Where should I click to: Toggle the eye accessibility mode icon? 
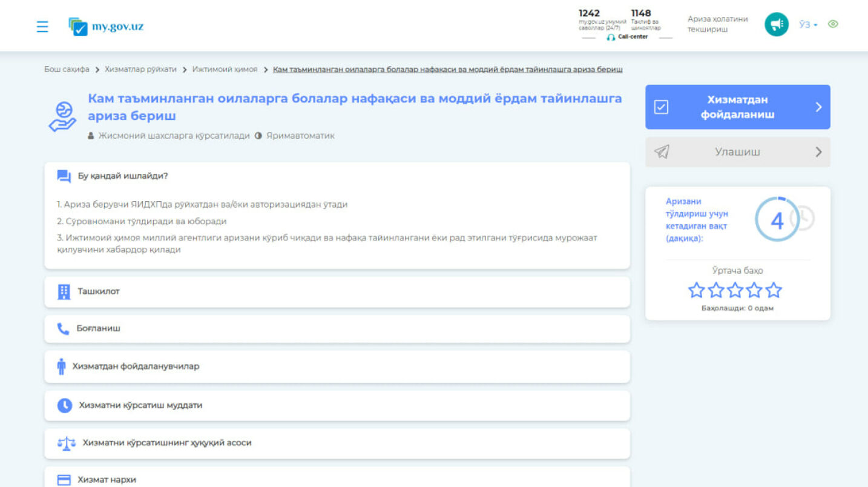(833, 24)
